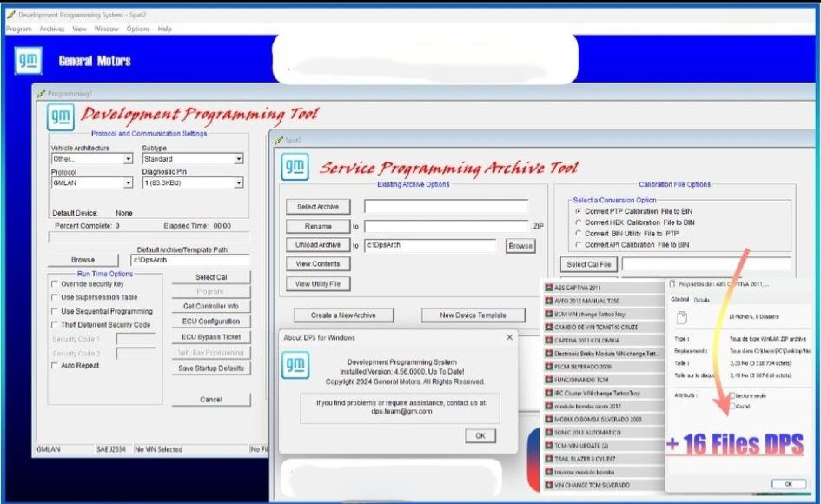The width and height of the screenshot is (821, 504).
Task: Open the Diagnostic Pin dropdown
Action: point(240,183)
